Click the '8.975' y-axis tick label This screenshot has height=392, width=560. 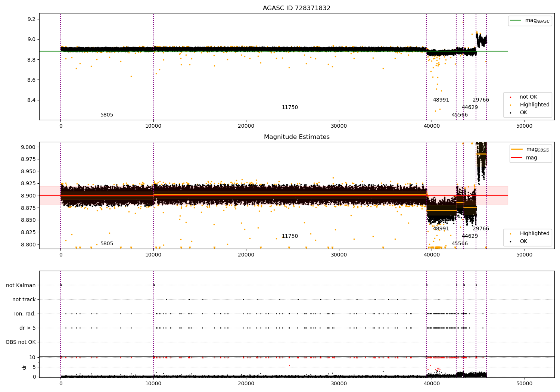28,159
